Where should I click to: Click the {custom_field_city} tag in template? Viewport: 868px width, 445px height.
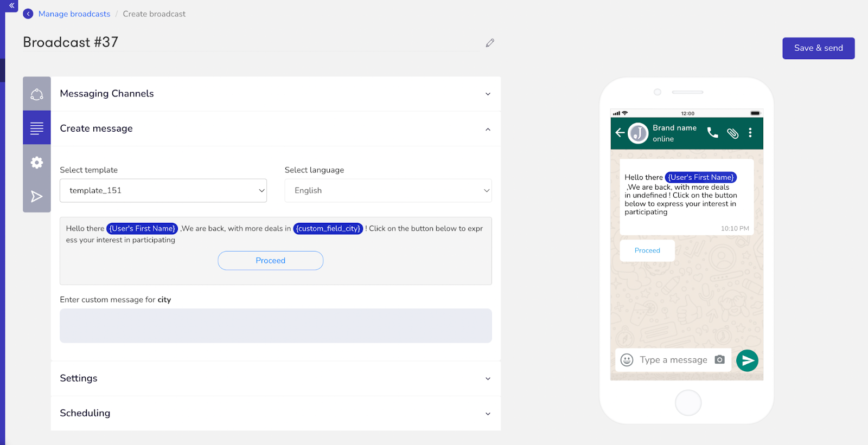(x=328, y=229)
